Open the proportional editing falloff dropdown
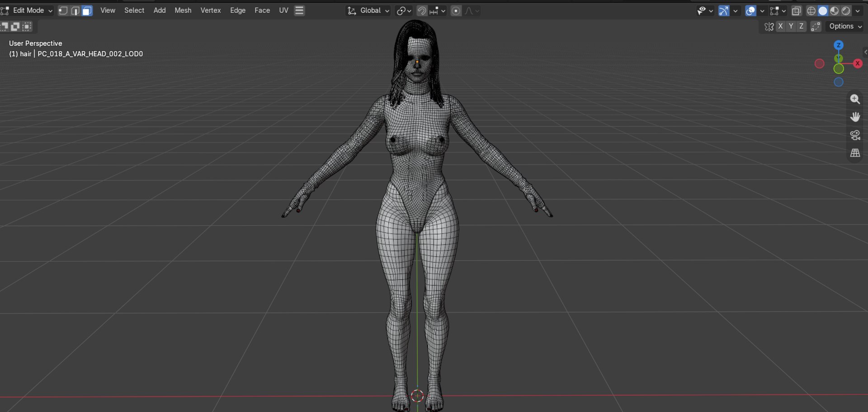The height and width of the screenshot is (412, 868). coord(472,10)
